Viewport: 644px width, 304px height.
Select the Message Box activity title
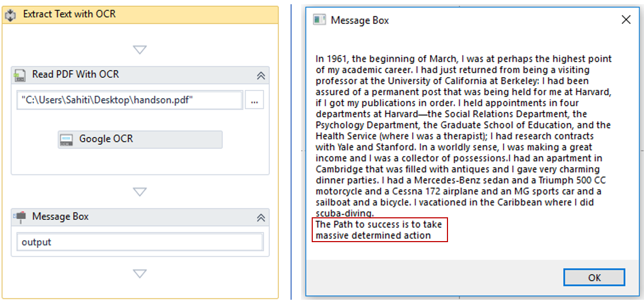pos(60,217)
